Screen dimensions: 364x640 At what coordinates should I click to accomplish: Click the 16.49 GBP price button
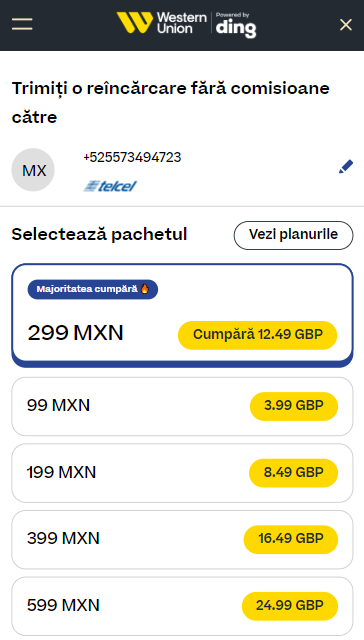pyautogui.click(x=291, y=539)
